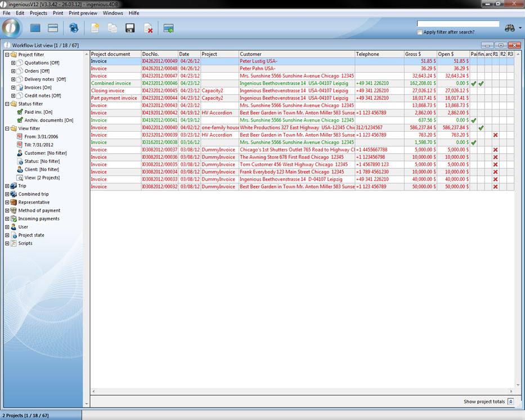Screen dimensions: 525x420
Task: Click the calendar view toolbar icon
Action: 53,28
